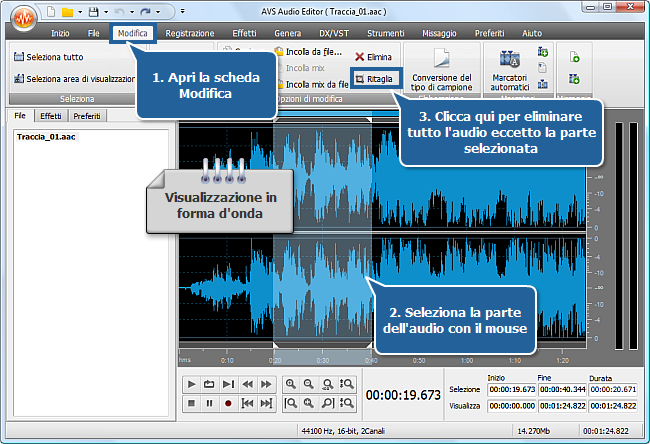Image resolution: width=650 pixels, height=444 pixels.
Task: Switch to the Preferiti panel tab
Action: (86, 117)
